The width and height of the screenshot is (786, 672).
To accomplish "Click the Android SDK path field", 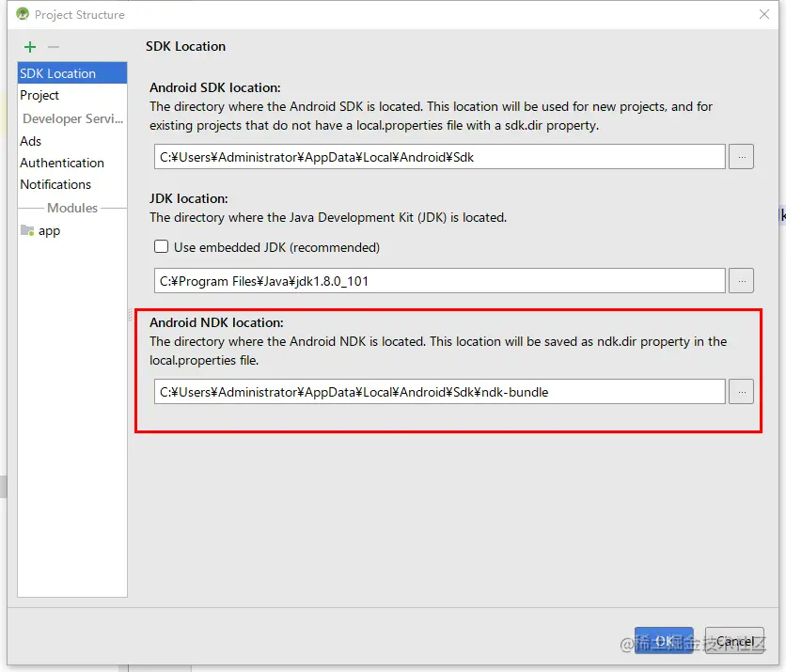I will click(x=439, y=157).
